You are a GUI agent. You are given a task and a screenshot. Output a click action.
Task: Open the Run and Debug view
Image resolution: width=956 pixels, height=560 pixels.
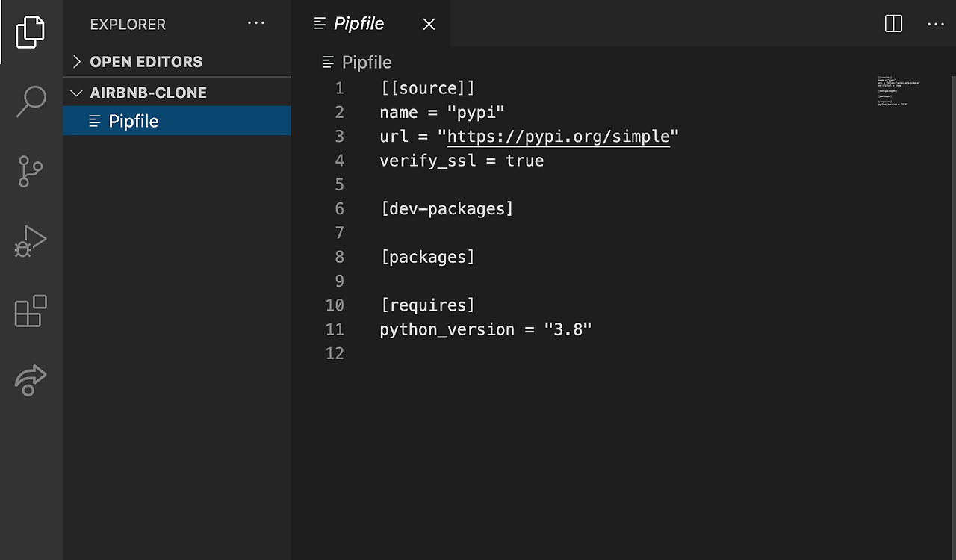click(x=31, y=241)
